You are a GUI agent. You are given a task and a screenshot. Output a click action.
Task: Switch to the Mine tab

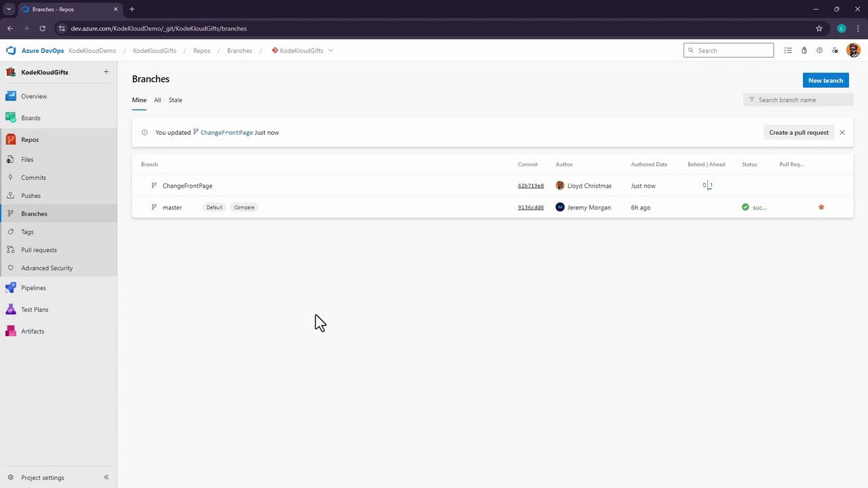pyautogui.click(x=139, y=100)
